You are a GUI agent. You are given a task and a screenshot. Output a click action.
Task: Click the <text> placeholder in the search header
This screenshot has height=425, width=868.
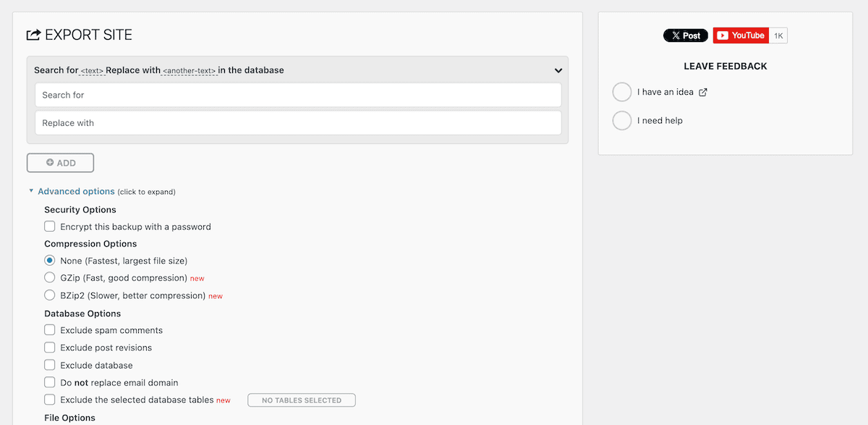coord(93,71)
